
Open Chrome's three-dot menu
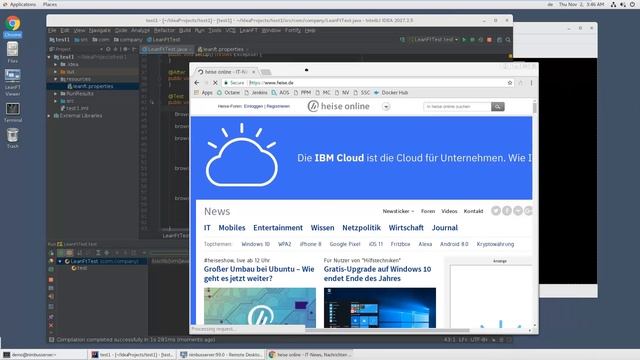point(531,83)
